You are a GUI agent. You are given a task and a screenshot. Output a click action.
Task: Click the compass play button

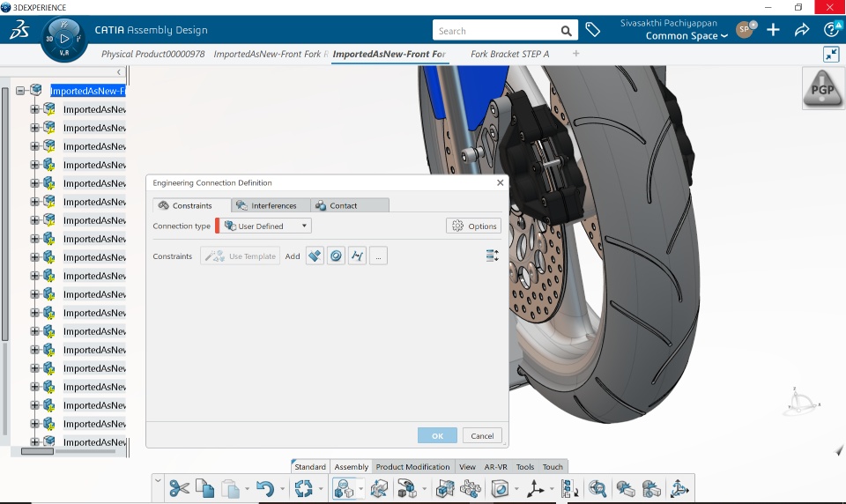tap(64, 38)
